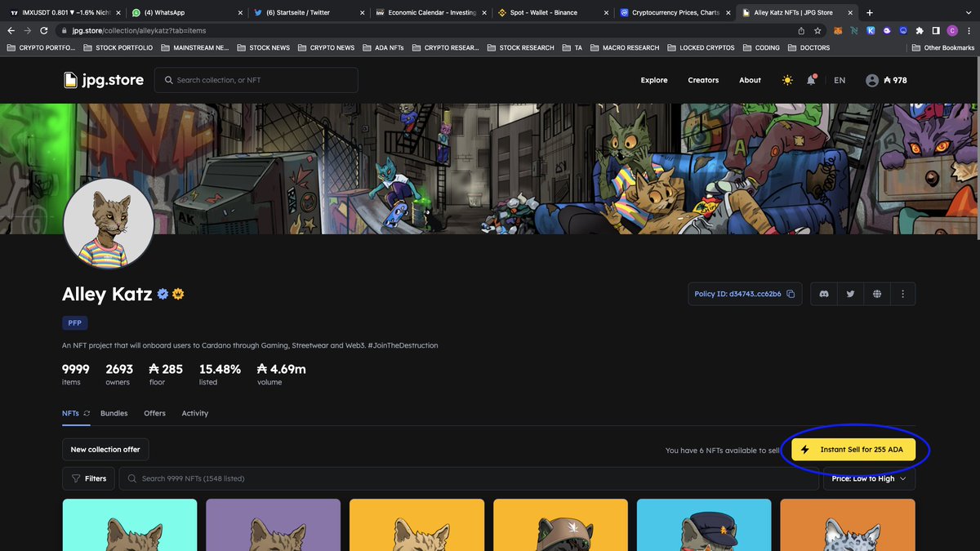Open the collection website globe icon
Viewport: 980px width, 551px height.
point(876,294)
